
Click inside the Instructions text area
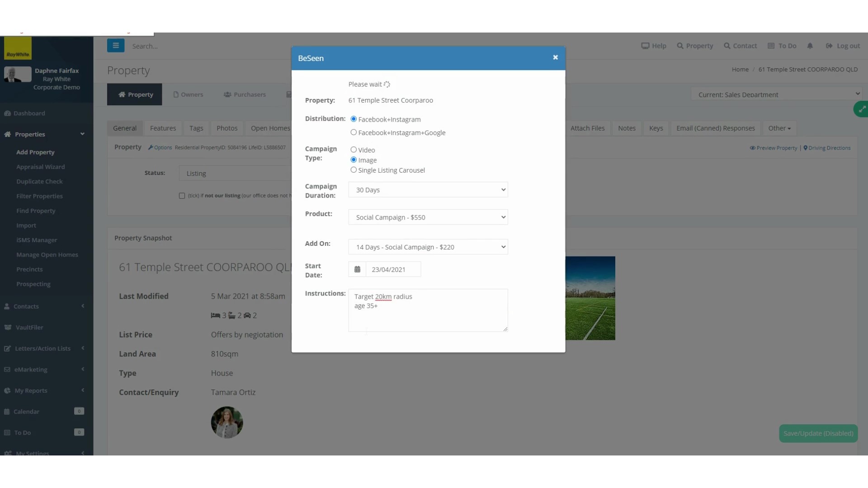(x=428, y=310)
